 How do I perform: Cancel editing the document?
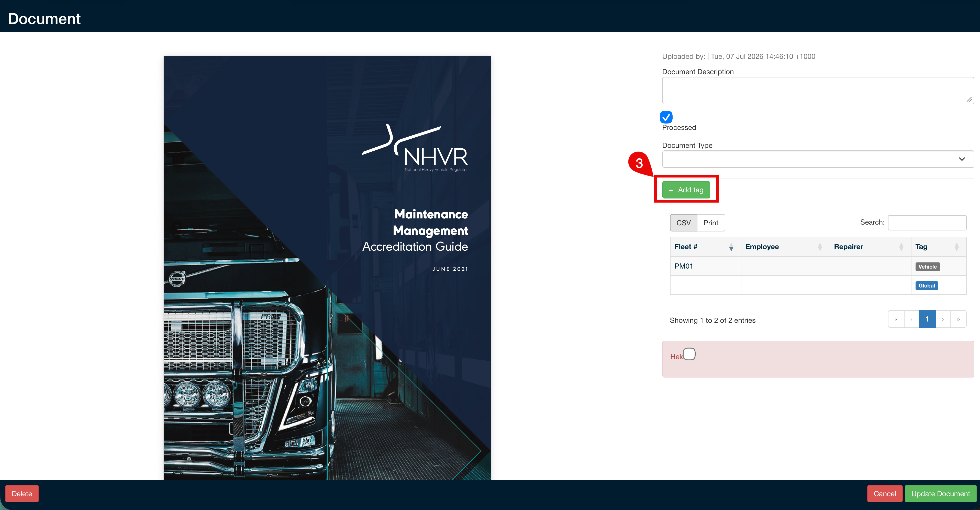[x=885, y=494]
